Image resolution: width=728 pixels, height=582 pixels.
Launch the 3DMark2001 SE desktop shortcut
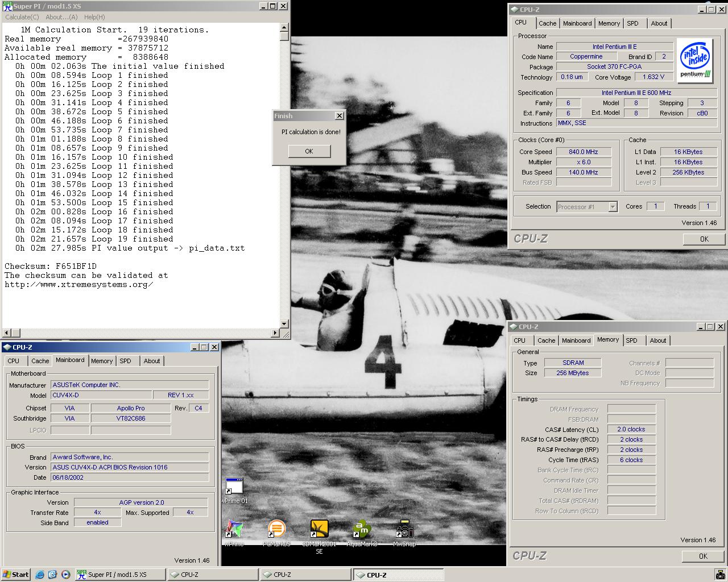coord(319,536)
